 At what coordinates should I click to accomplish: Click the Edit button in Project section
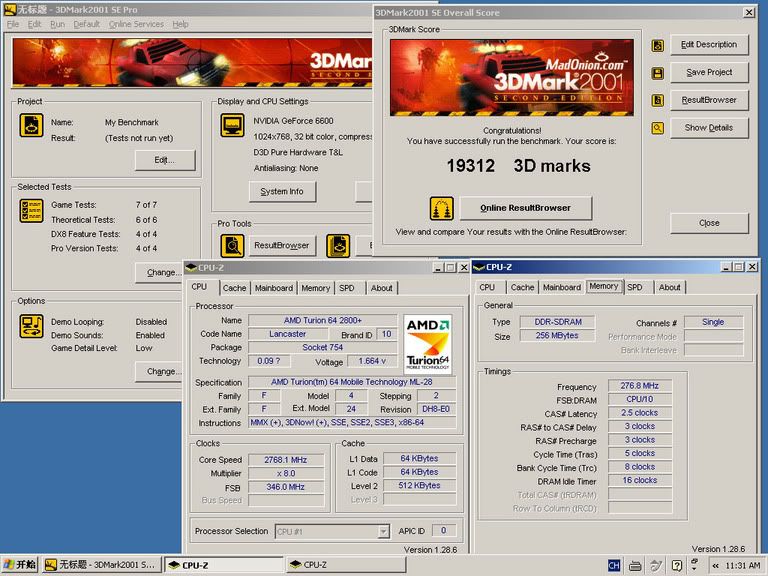(165, 160)
